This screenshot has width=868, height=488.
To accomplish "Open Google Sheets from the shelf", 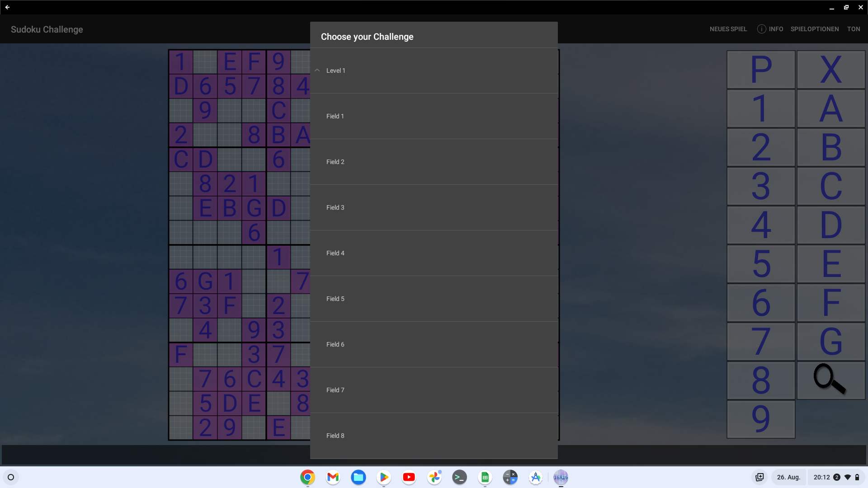I will tap(485, 477).
